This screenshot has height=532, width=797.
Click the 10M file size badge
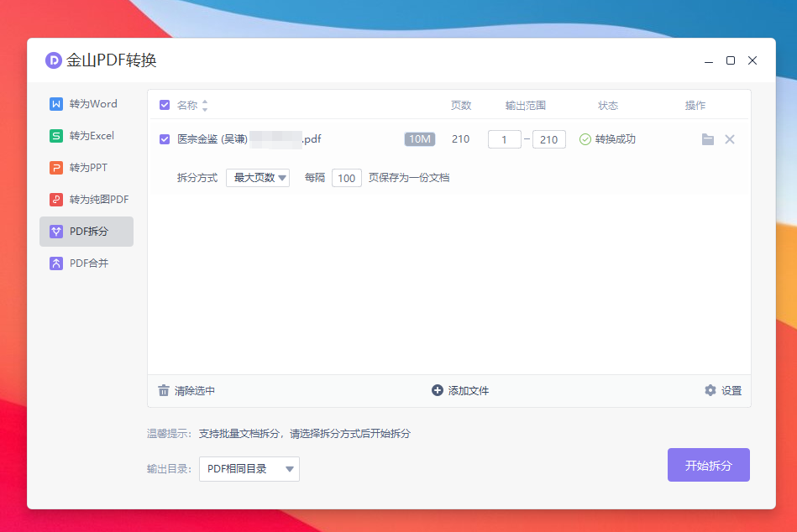click(x=420, y=139)
